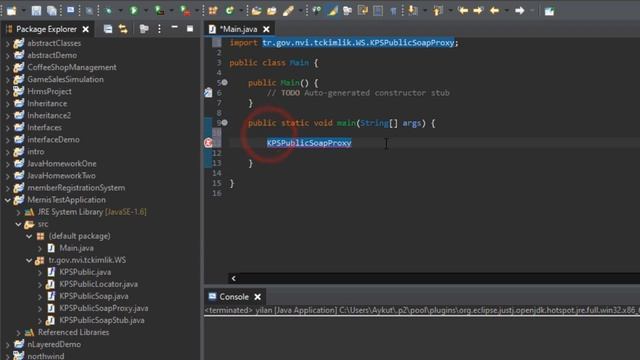Screen dimensions: 640x360
Task: Select the nLayeredDemo project
Action: [54, 344]
